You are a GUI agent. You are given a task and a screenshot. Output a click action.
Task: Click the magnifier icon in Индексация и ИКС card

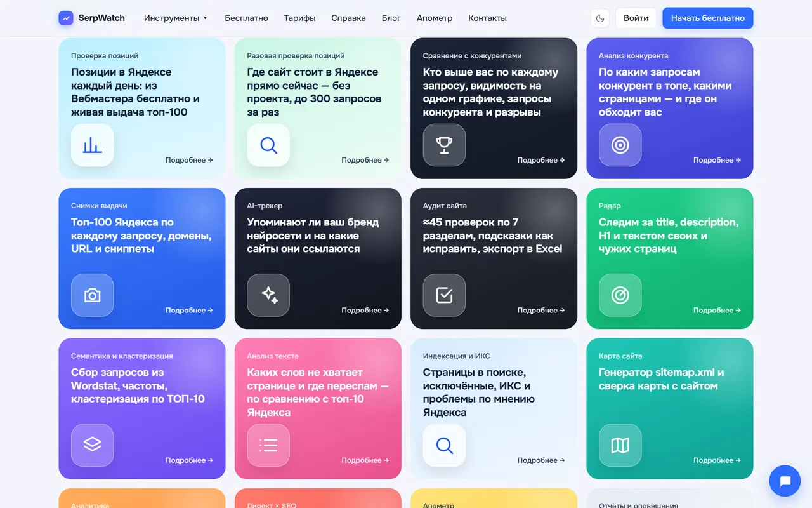pos(444,446)
